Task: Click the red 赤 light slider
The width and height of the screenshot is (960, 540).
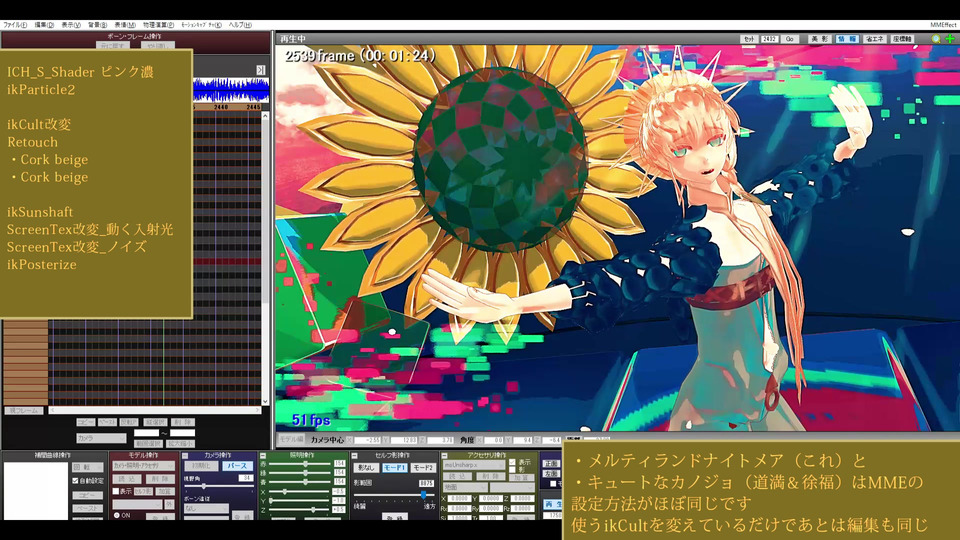Action: pos(300,464)
